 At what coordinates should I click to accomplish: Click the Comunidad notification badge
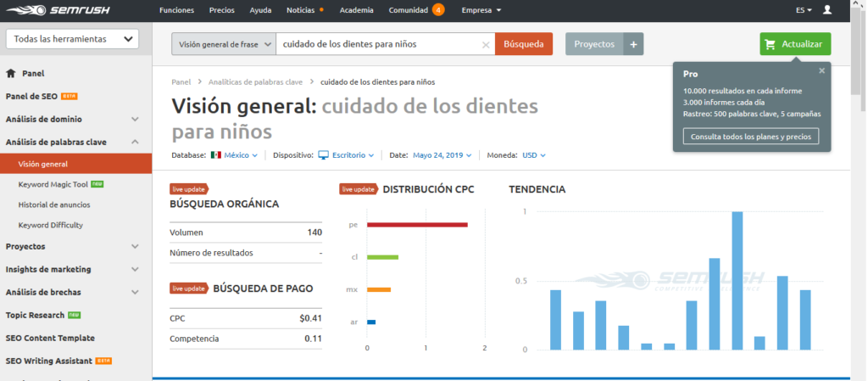(x=438, y=10)
